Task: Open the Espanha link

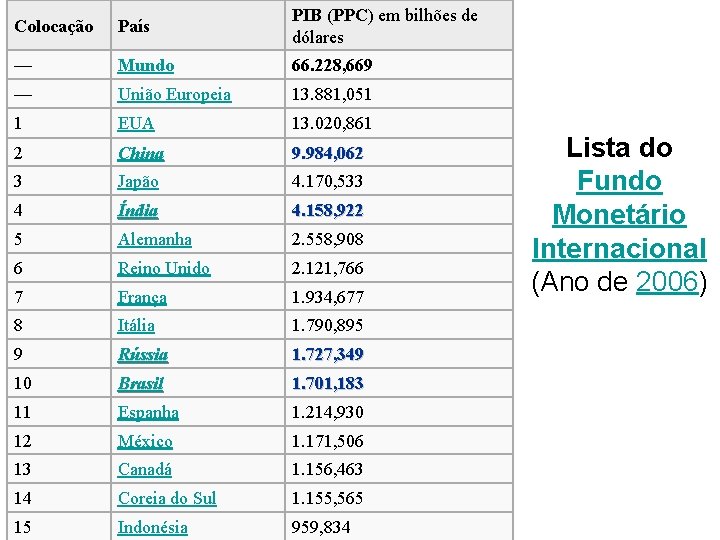Action: (x=148, y=412)
